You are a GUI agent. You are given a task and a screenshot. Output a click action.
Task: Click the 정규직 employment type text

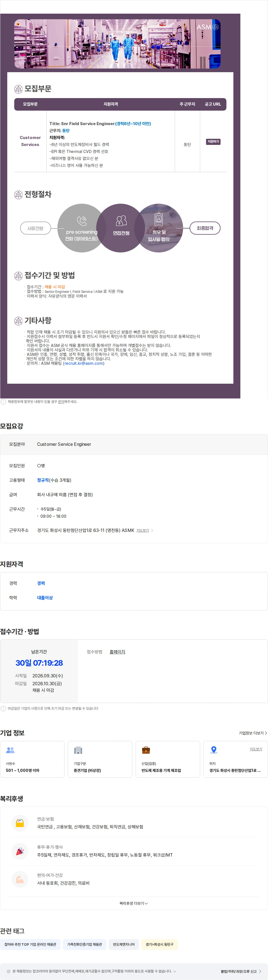click(43, 480)
